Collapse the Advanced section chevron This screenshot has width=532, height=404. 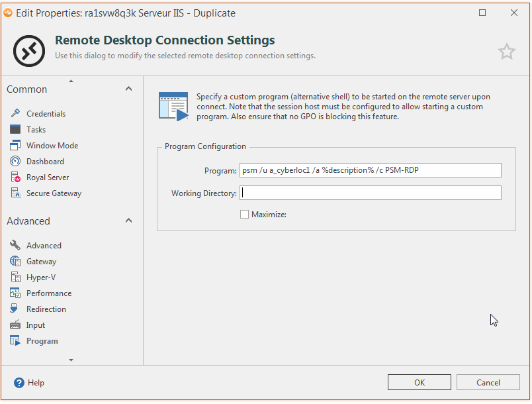click(128, 221)
